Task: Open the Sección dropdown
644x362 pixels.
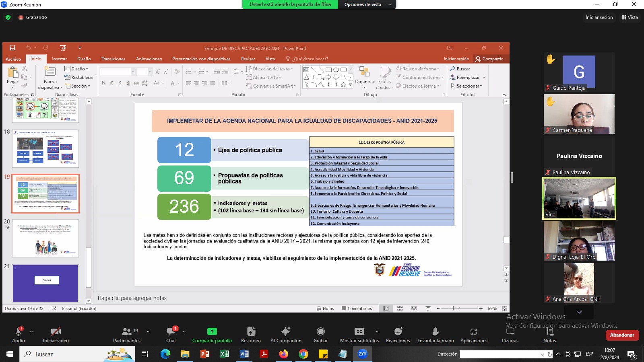Action: tap(77, 86)
